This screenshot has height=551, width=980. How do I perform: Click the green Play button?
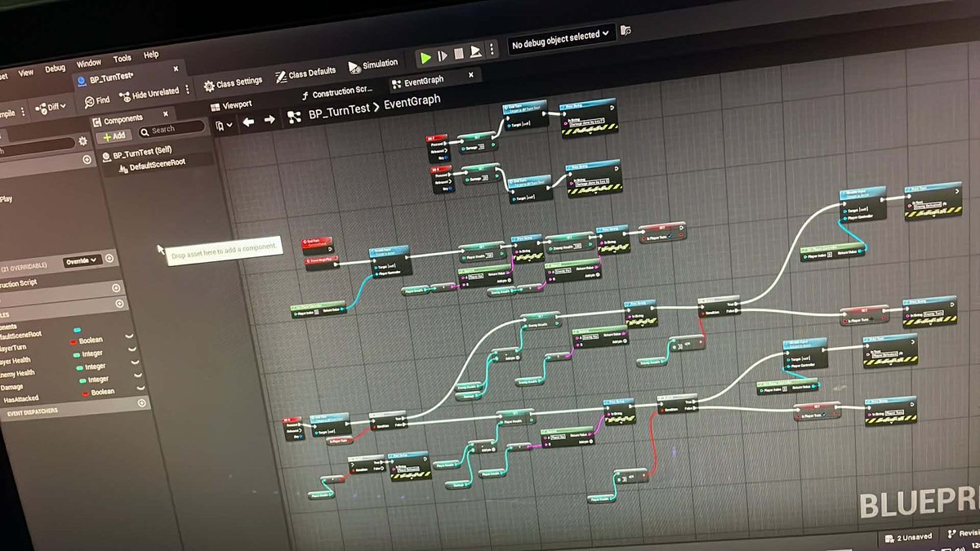click(425, 58)
